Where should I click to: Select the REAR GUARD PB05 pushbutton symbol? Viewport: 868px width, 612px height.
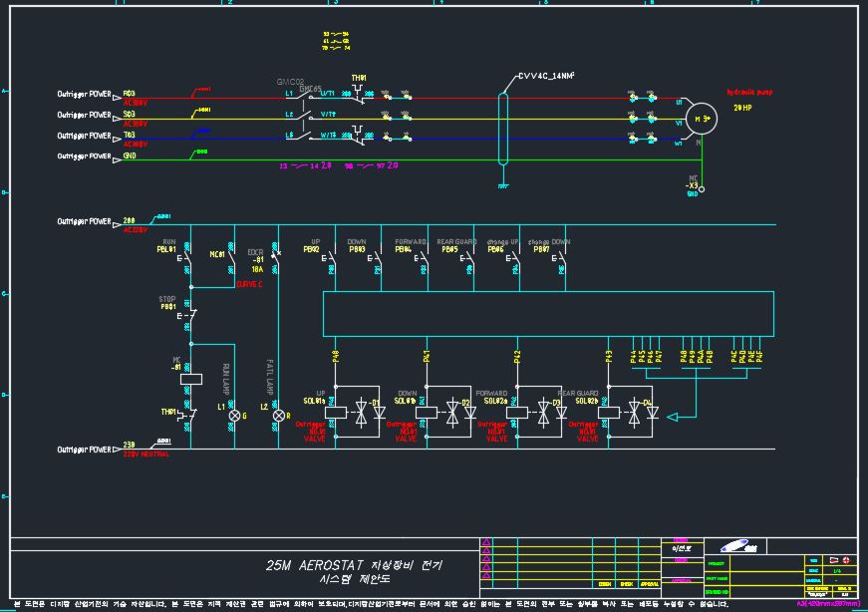coord(467,258)
